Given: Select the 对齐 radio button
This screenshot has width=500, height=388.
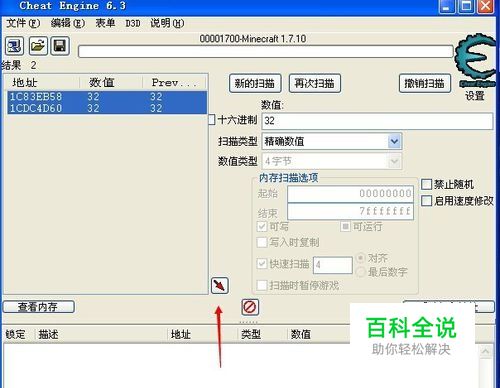Looking at the screenshot, I should pyautogui.click(x=361, y=258).
